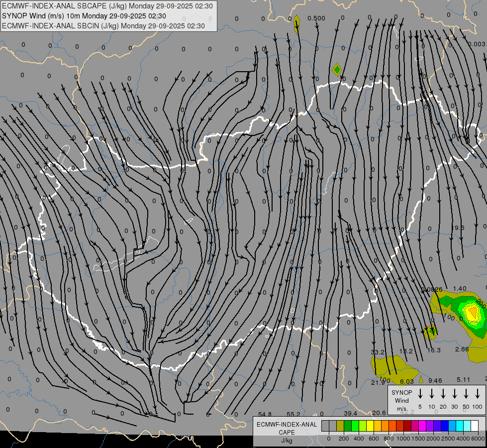Select the cyan CAPE legend swatch

point(459,426)
